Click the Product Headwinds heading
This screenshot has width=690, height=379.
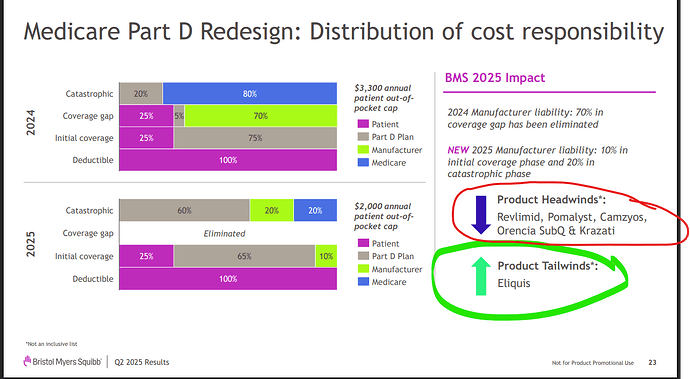click(551, 199)
